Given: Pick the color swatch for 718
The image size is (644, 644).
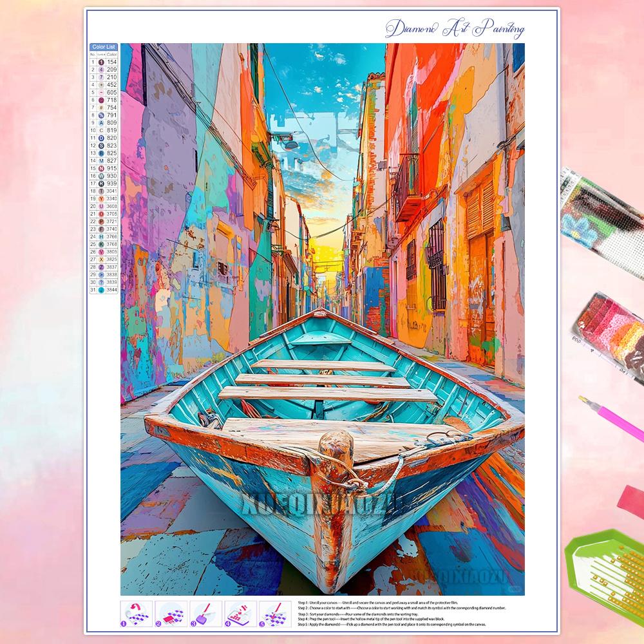Looking at the screenshot, I should pyautogui.click(x=101, y=100).
